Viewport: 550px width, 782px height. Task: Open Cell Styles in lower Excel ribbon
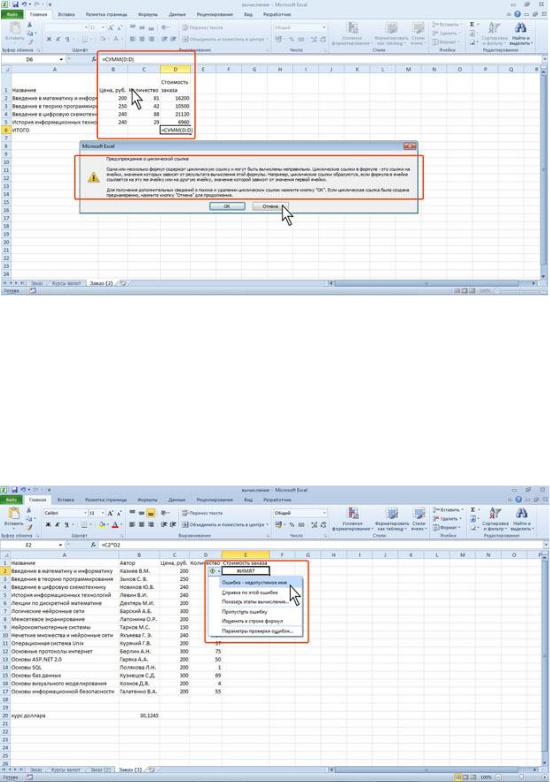coord(418,520)
